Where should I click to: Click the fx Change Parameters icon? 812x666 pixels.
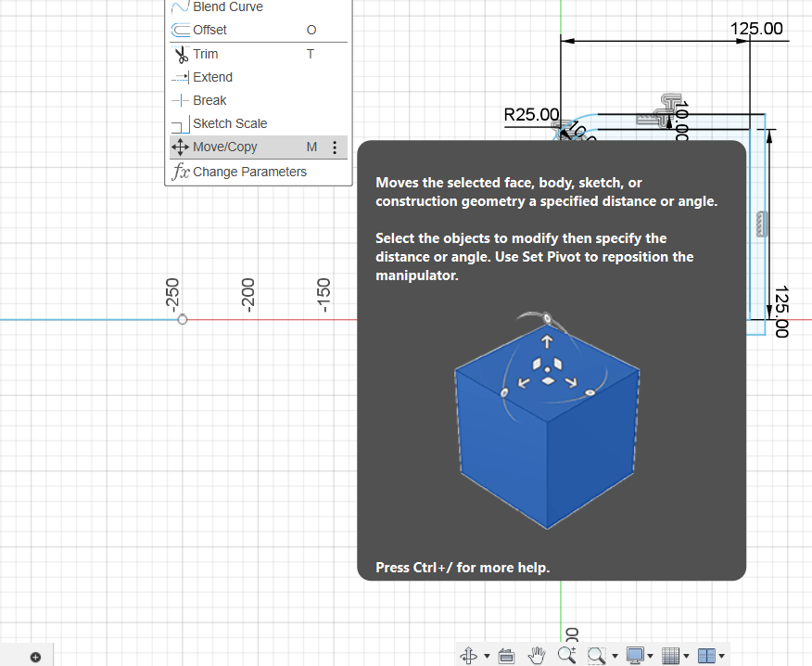tap(181, 171)
